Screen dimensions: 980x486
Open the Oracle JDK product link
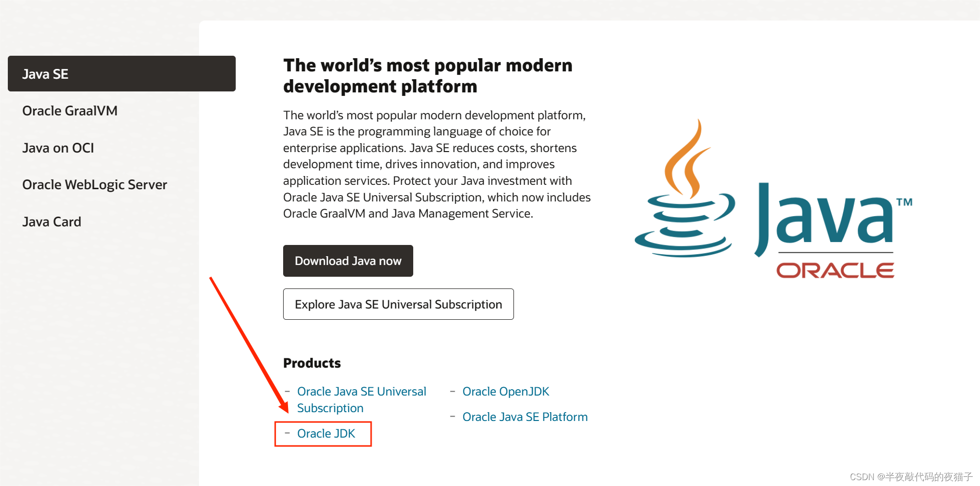[326, 434]
